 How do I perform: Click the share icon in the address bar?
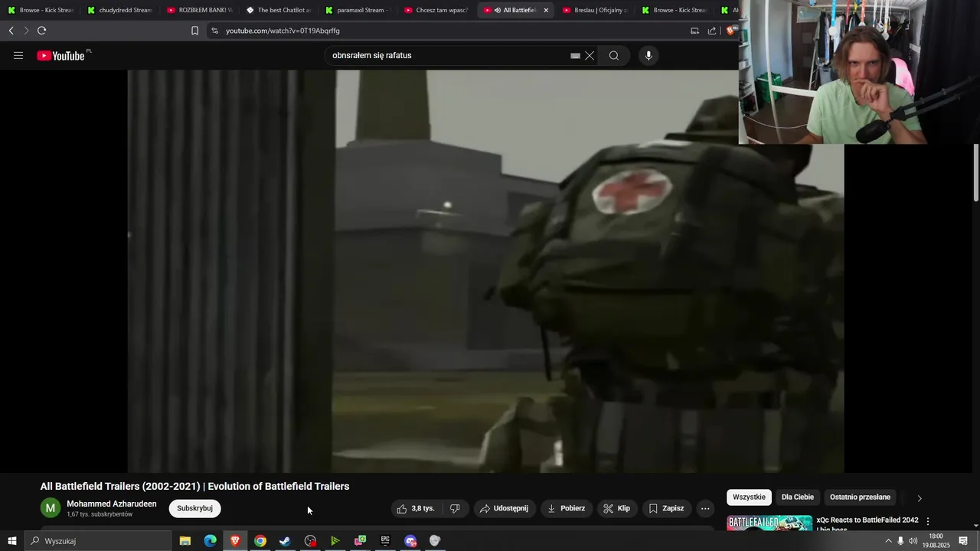tap(712, 31)
